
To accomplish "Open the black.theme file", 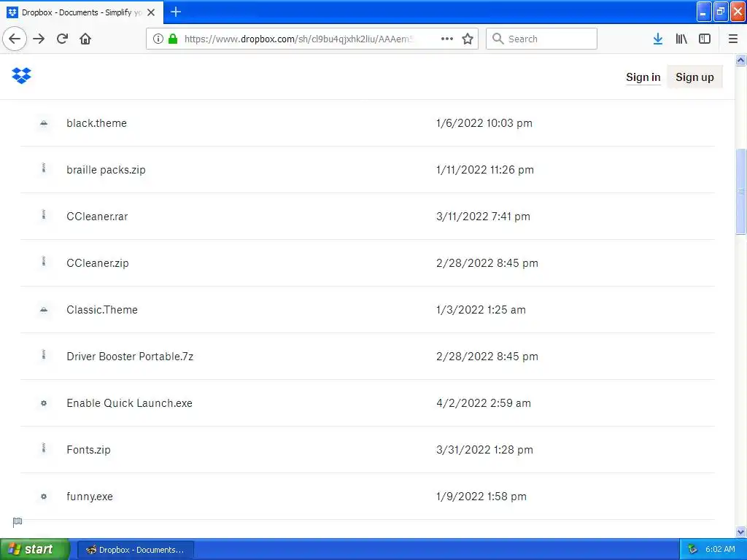I will coord(97,123).
